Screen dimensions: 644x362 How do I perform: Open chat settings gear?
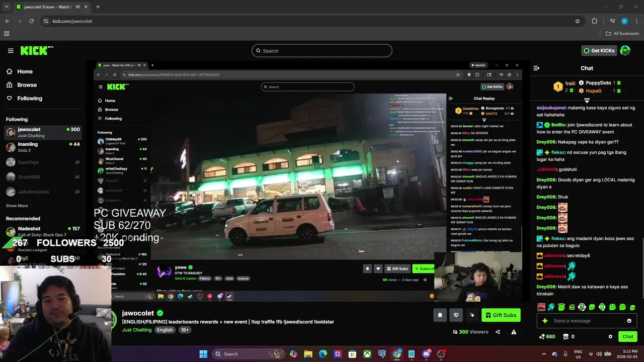click(x=610, y=336)
